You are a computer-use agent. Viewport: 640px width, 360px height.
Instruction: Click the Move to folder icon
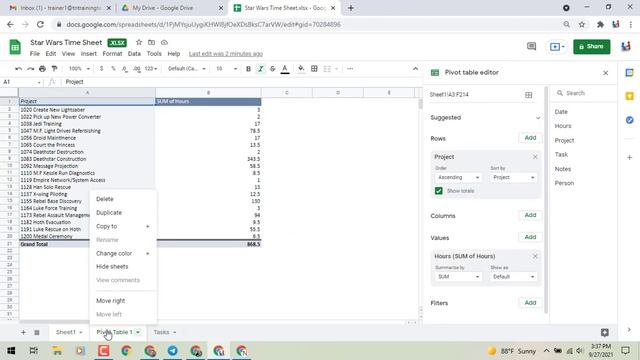151,42
